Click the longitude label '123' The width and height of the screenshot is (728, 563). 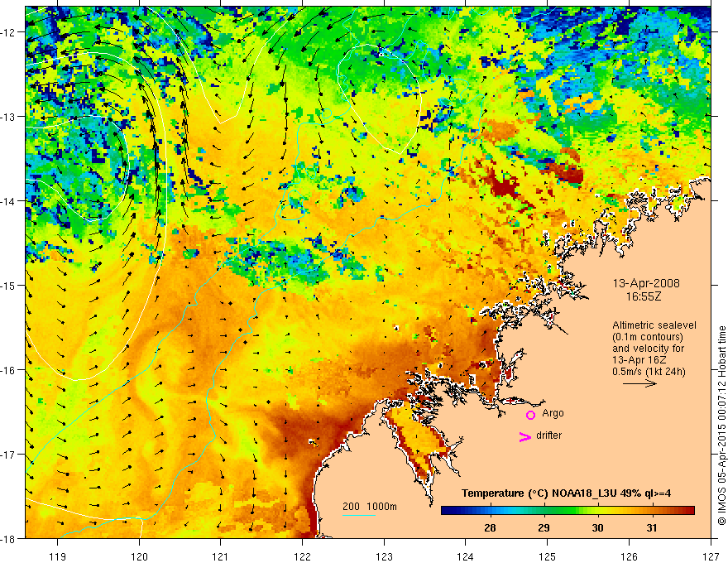[384, 556]
